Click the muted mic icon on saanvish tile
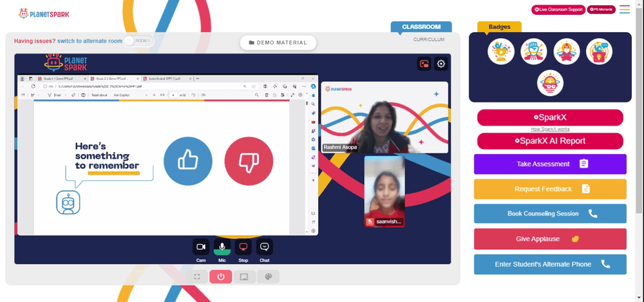Image resolution: width=644 pixels, height=302 pixels. point(370,222)
